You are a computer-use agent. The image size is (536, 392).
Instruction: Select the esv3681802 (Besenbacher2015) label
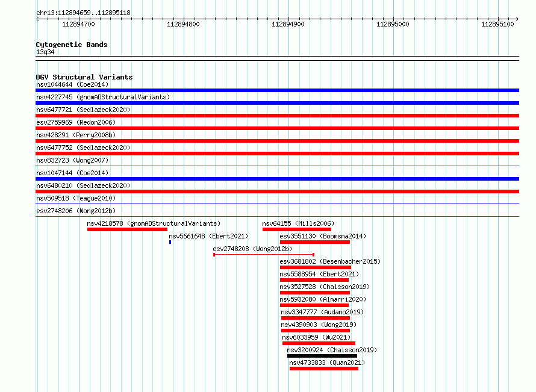click(330, 261)
